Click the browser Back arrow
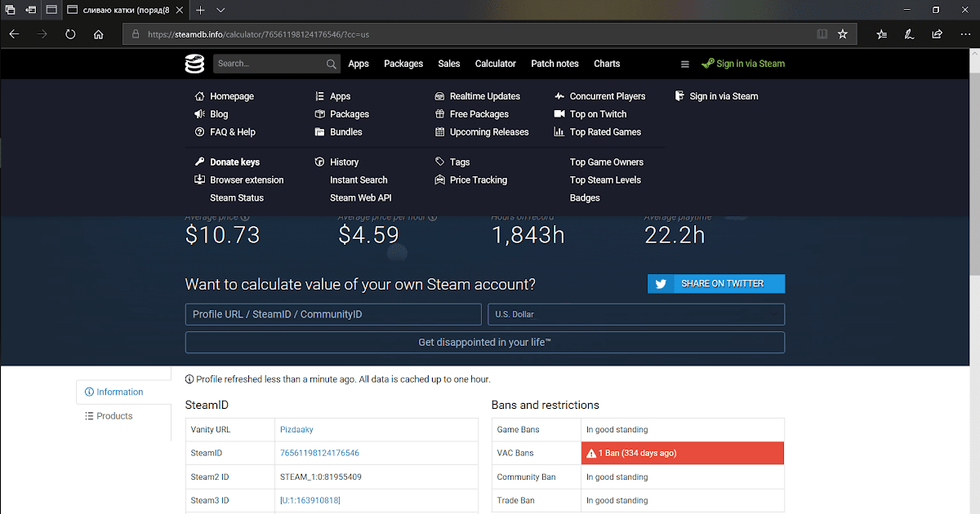Viewport: 980px width, 514px height. click(x=14, y=34)
